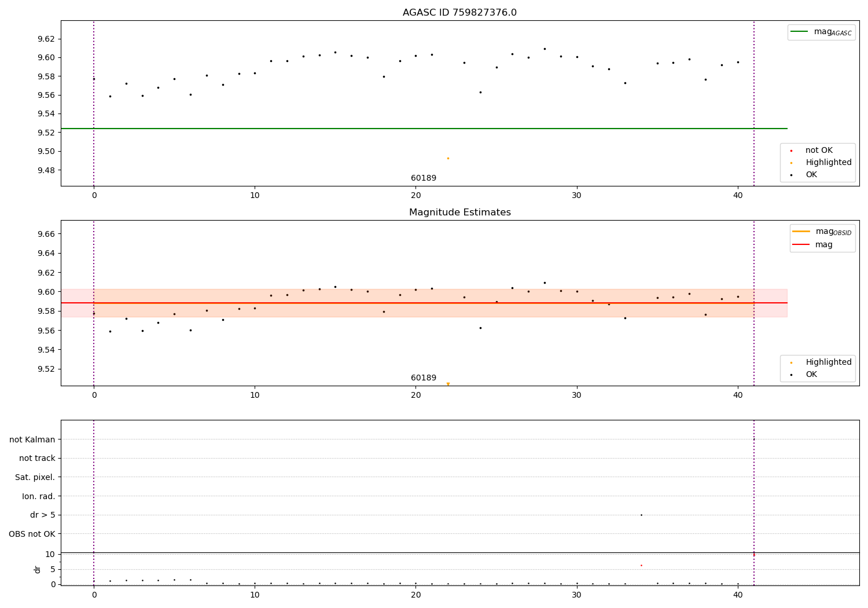Click the orange highlighted data point in top plot
The image size is (868, 608).
(x=448, y=158)
